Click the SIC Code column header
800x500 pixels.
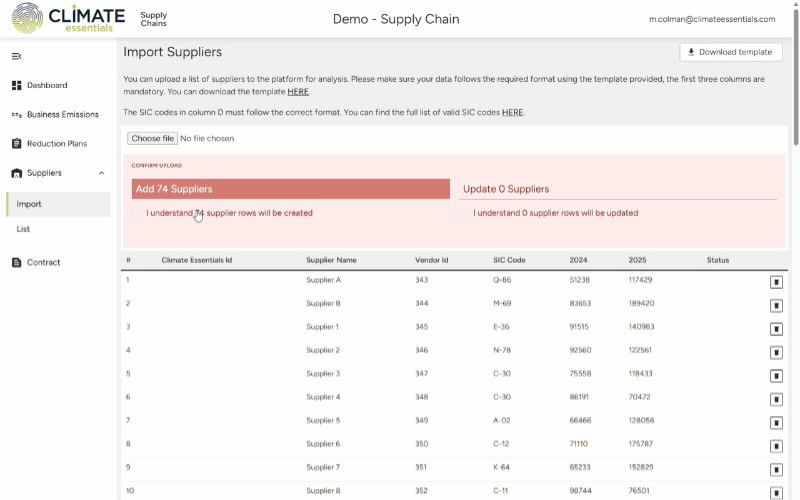tap(509, 260)
